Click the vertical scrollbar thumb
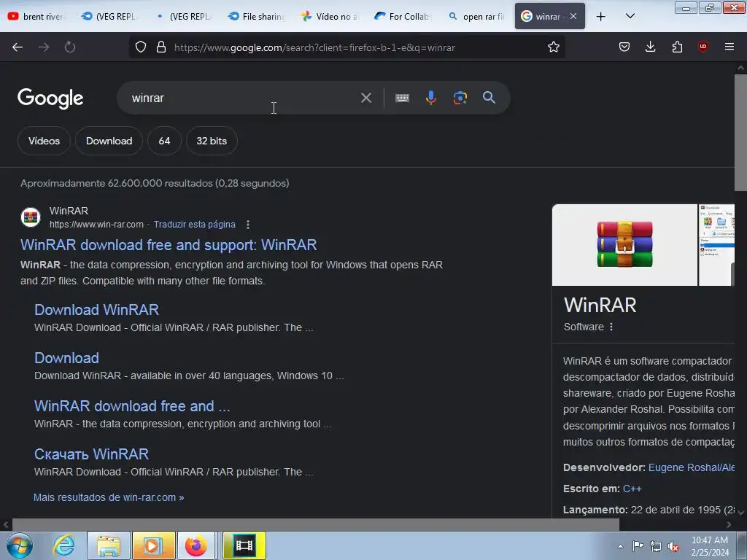Image resolution: width=747 pixels, height=560 pixels. click(x=740, y=133)
